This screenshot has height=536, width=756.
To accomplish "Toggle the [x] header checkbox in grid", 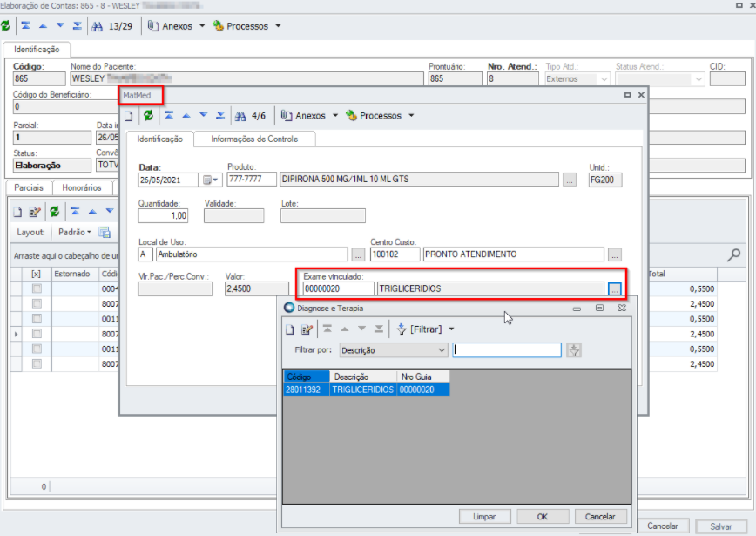I will coord(37,274).
